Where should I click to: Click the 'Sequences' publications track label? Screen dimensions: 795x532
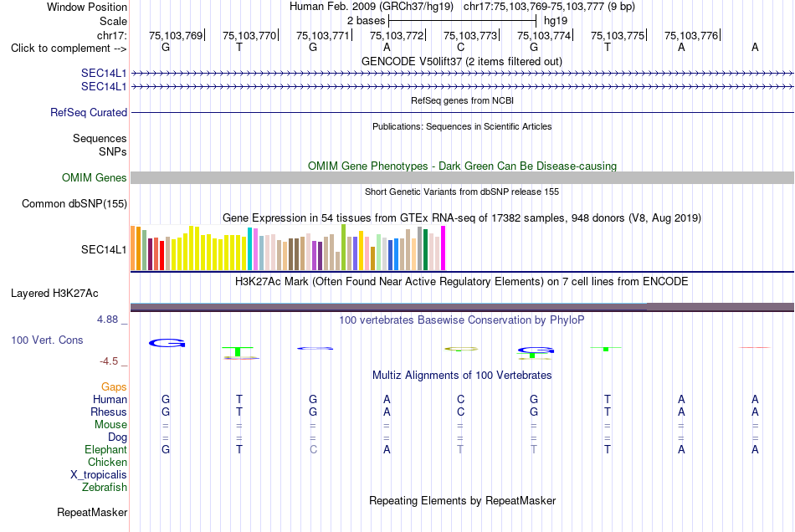pyautogui.click(x=100, y=138)
